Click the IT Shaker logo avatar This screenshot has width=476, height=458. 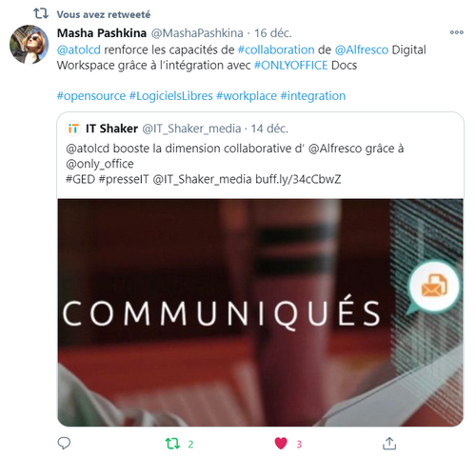pos(73,129)
